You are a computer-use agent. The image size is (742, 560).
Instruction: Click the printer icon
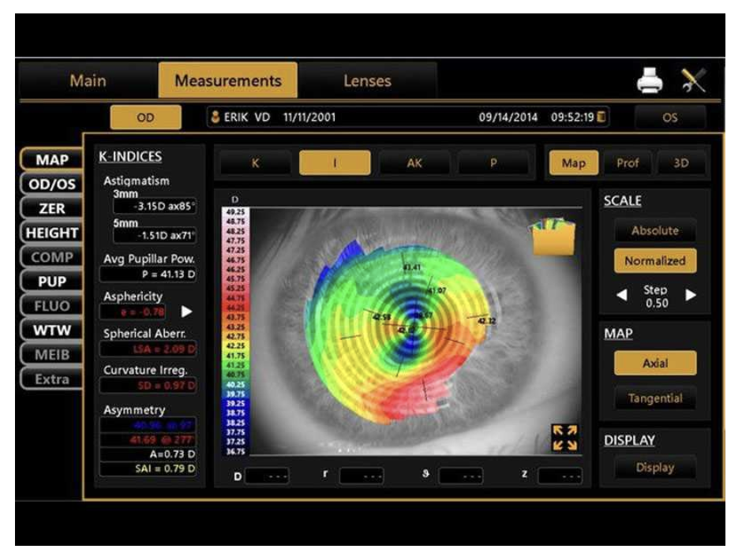pyautogui.click(x=650, y=80)
